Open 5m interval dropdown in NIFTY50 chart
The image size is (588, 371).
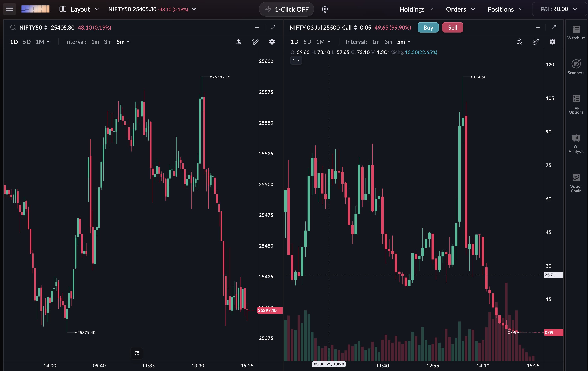click(123, 42)
